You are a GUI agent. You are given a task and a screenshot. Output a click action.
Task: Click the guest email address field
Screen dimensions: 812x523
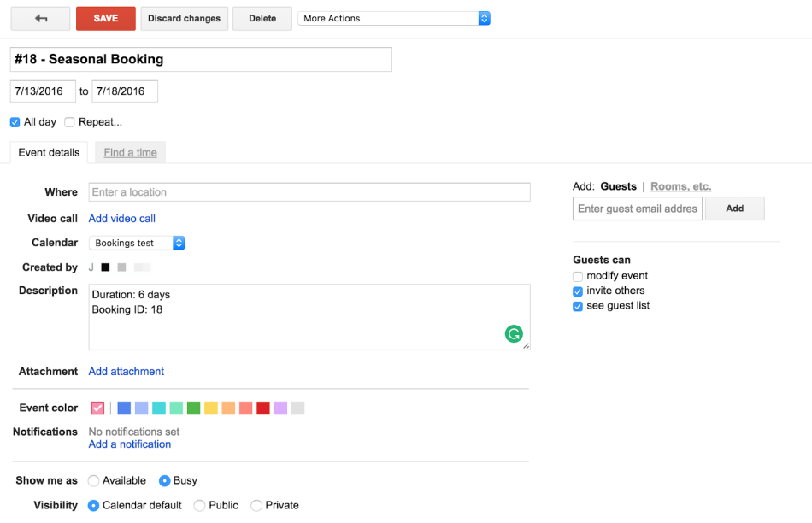coord(637,209)
